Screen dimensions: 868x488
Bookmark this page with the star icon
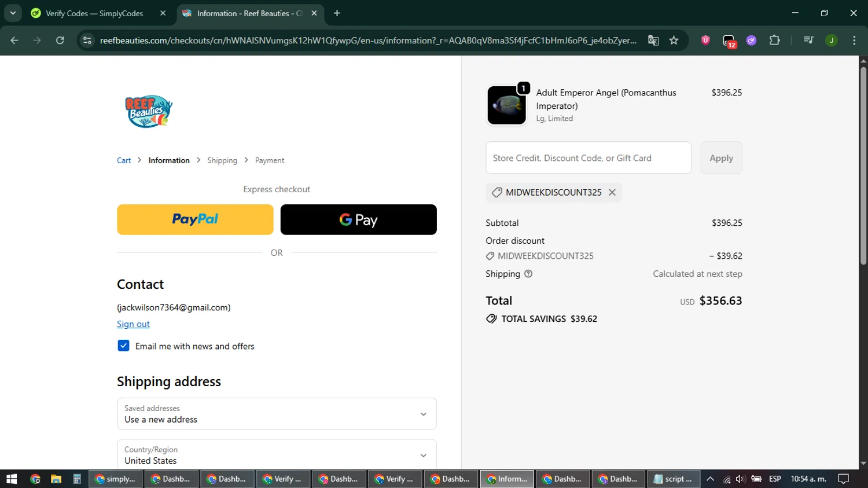[674, 41]
